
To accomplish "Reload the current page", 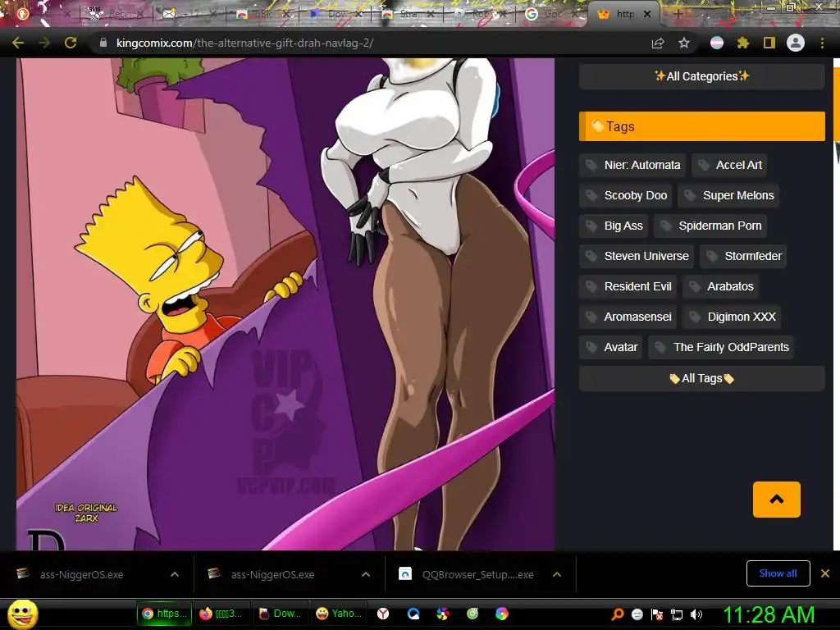I will [71, 43].
